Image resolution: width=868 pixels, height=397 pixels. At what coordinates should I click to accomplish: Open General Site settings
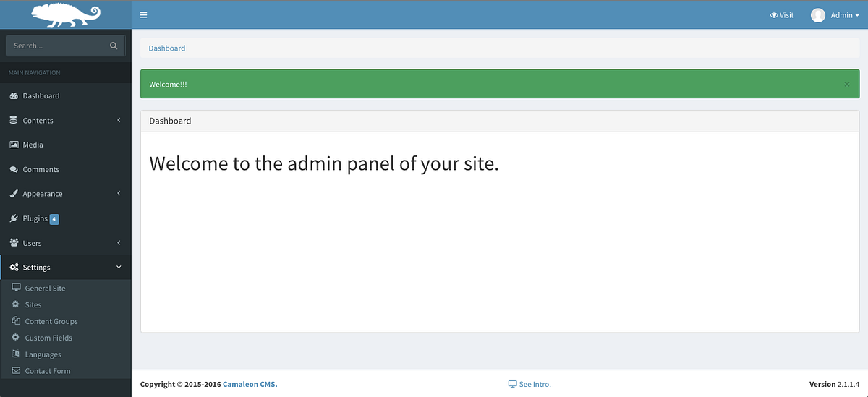[x=45, y=289]
